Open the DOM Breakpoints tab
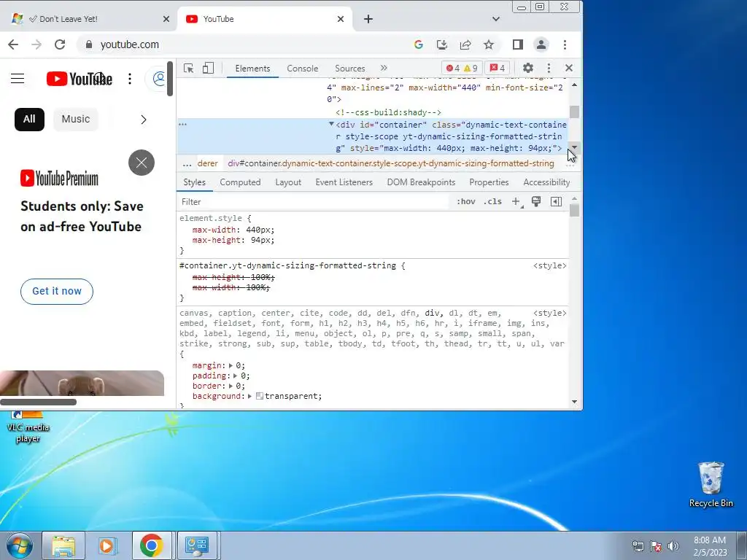The image size is (747, 560). (421, 182)
